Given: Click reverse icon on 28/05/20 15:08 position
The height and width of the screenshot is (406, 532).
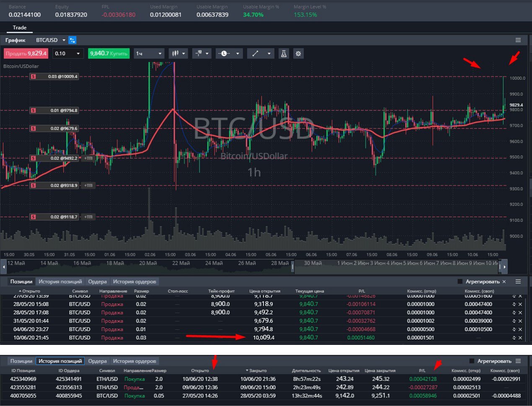Looking at the screenshot, I should point(514,304).
